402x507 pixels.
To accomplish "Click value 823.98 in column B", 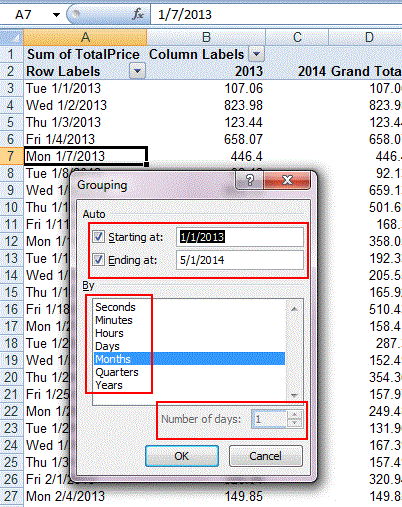I will (x=206, y=105).
